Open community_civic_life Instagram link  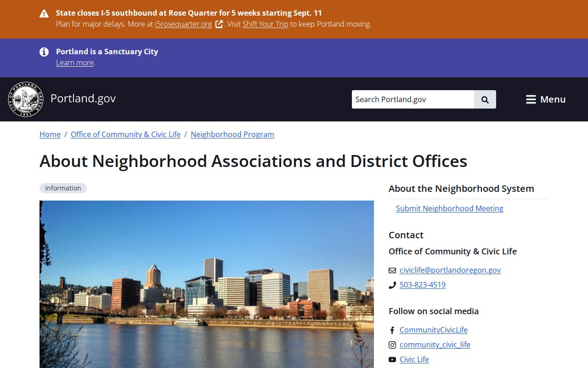pos(435,345)
